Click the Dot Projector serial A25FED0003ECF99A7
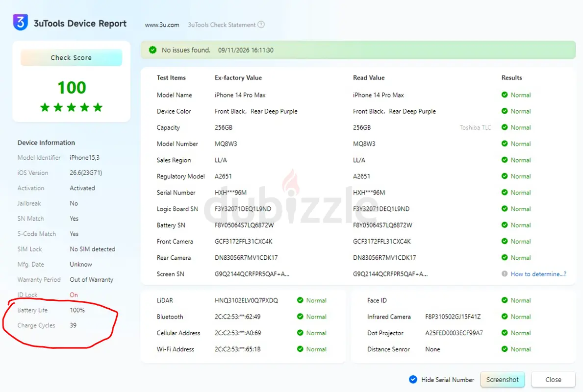 pyautogui.click(x=454, y=333)
